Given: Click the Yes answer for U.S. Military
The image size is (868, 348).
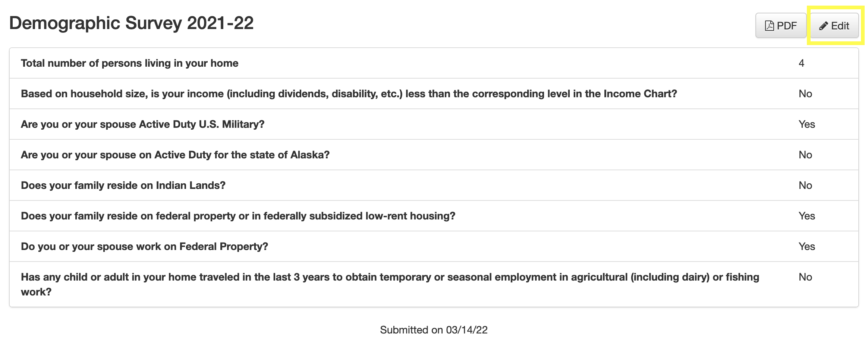Looking at the screenshot, I should (x=806, y=124).
